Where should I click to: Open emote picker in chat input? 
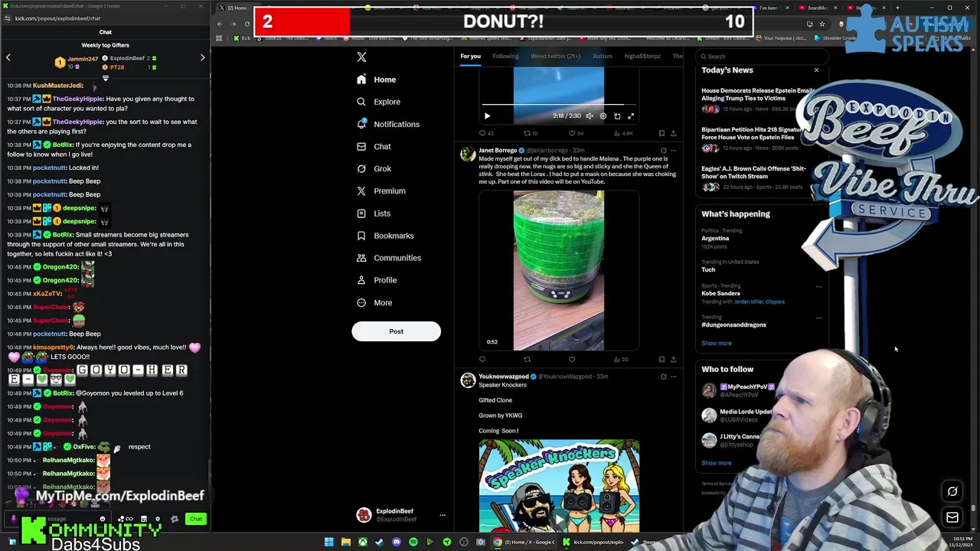click(x=103, y=519)
